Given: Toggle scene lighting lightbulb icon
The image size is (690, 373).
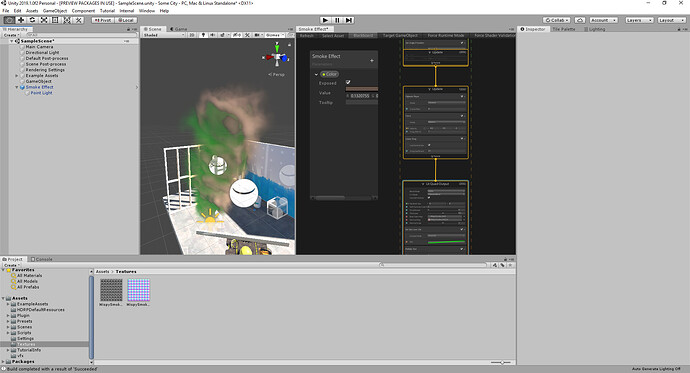Looking at the screenshot, I should (x=203, y=35).
